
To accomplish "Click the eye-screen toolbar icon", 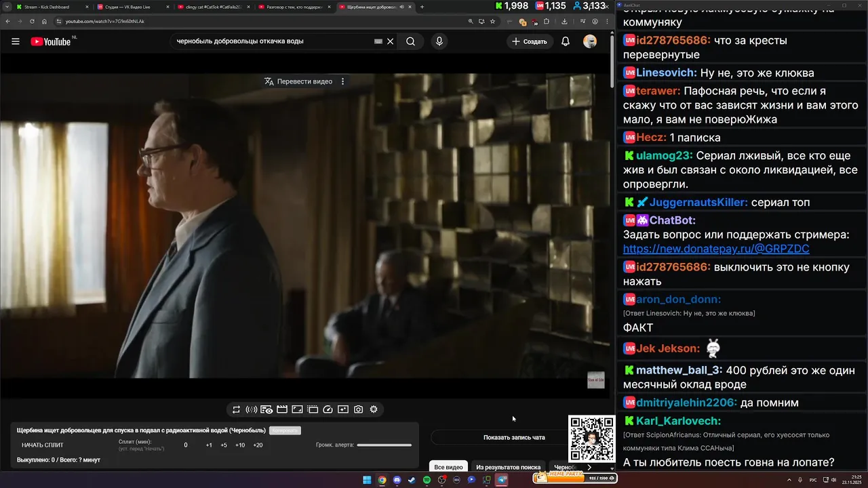I will coord(267,409).
